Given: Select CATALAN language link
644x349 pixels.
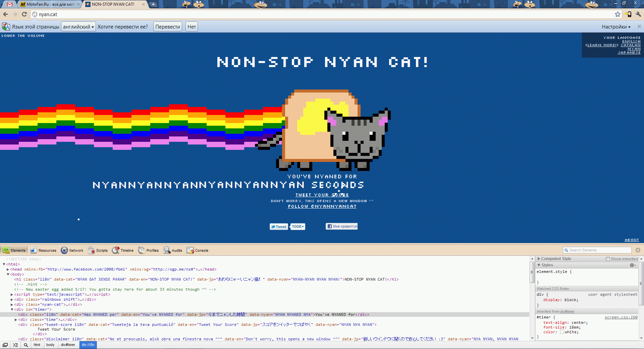Looking at the screenshot, I should (x=631, y=45).
